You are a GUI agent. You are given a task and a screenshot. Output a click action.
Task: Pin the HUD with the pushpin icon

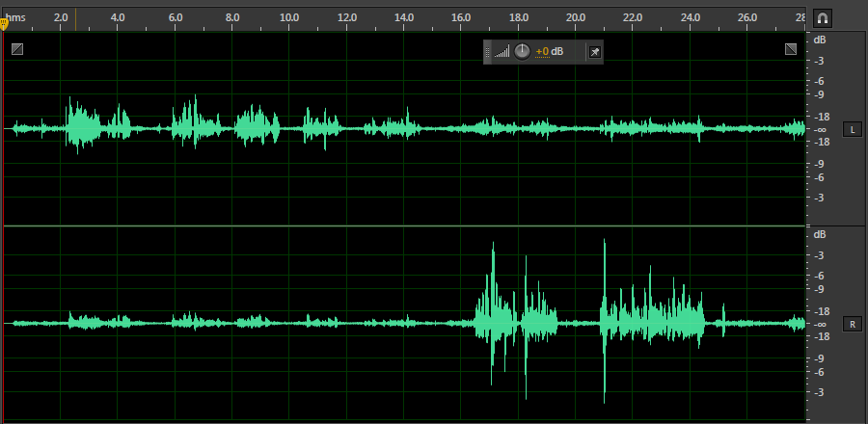pyautogui.click(x=594, y=52)
